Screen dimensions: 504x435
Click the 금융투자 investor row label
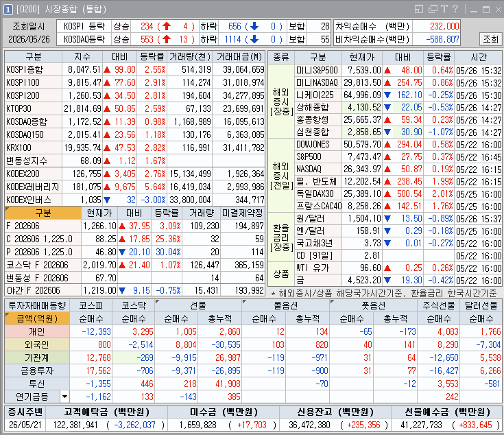37,371
